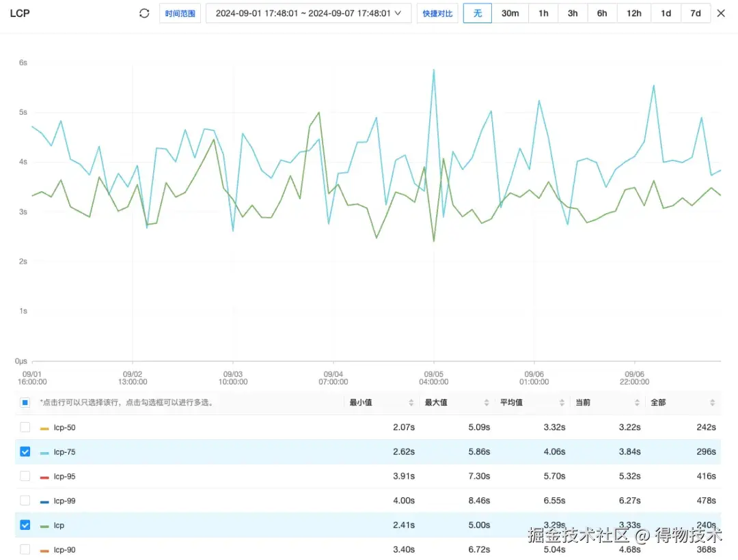Click the 时间范围 button
Screen dimensions: 738x560
[180, 14]
